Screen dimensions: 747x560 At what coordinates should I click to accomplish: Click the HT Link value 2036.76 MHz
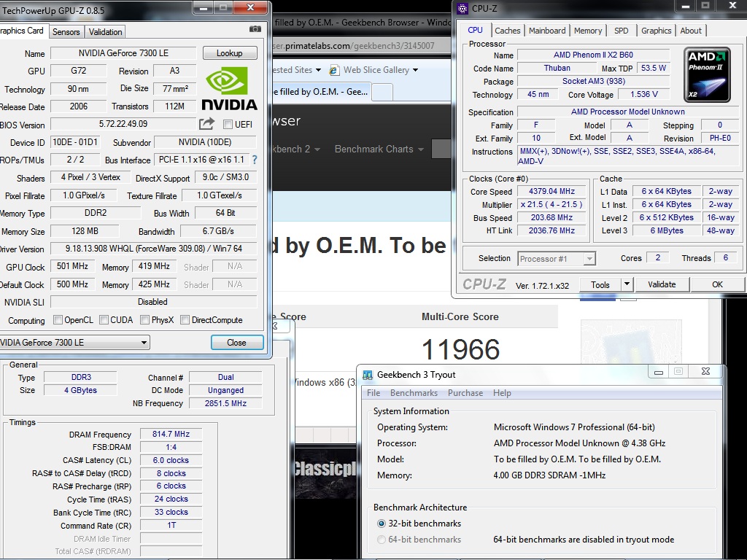(x=552, y=230)
